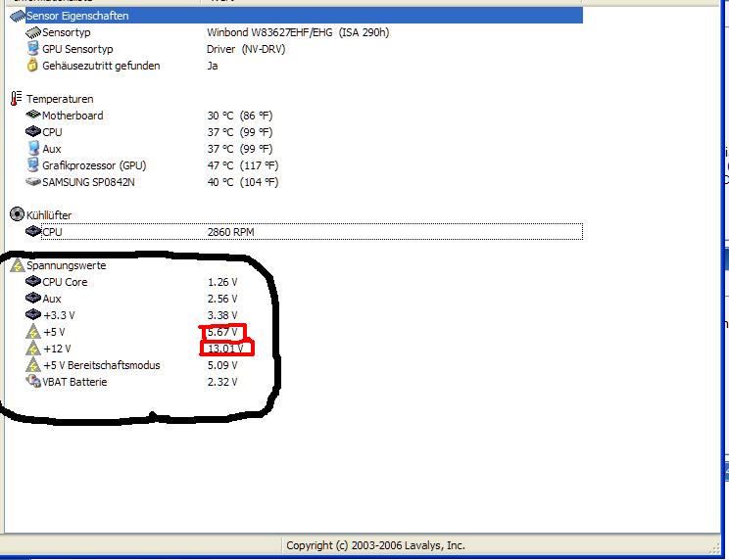Click the chip icon beside CPU fan row
The height and width of the screenshot is (560, 729).
(x=33, y=231)
